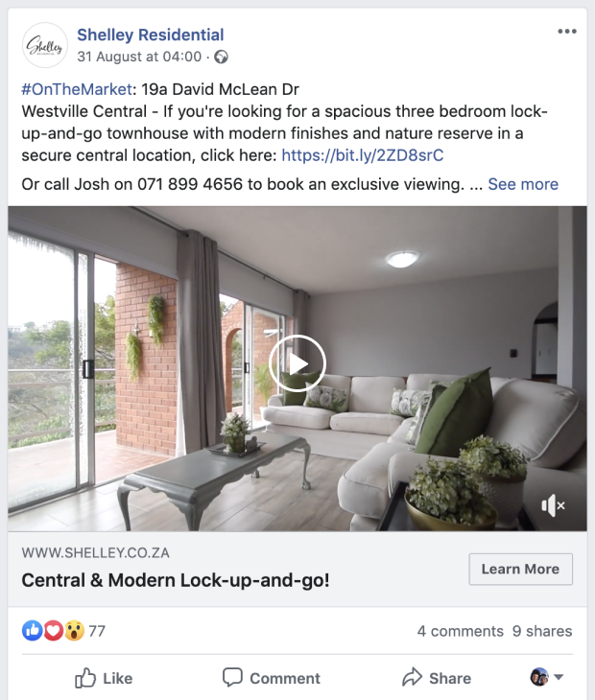
Task: Expand the post text with See more
Action: click(523, 184)
